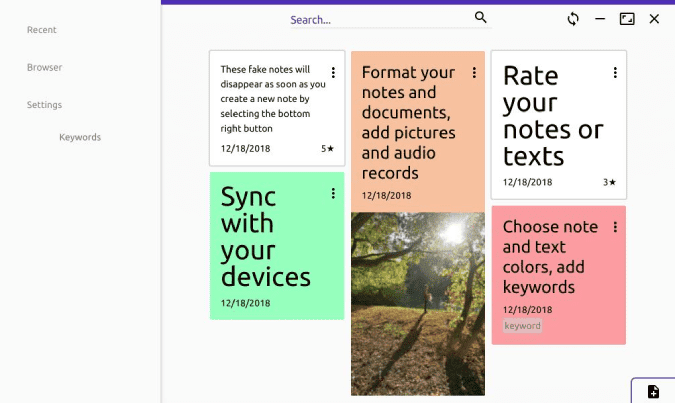Open the green Sync with your devices note
This screenshot has width=675, height=403.
click(277, 246)
